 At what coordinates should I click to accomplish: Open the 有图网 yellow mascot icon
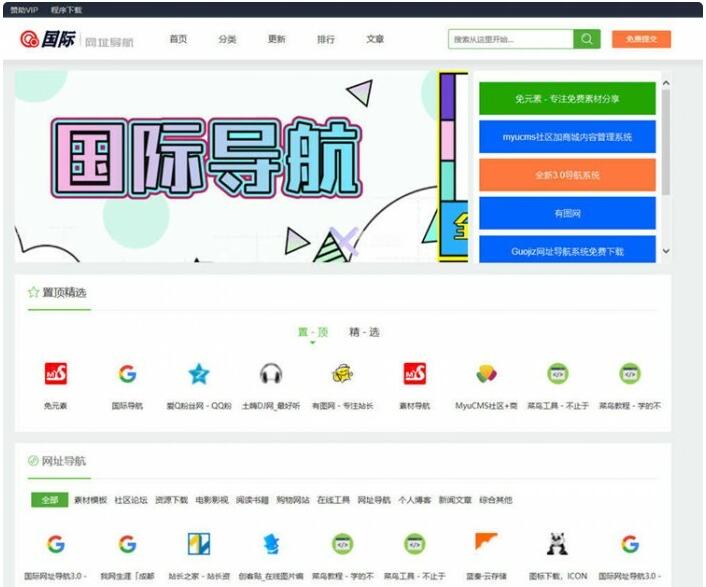click(x=342, y=374)
